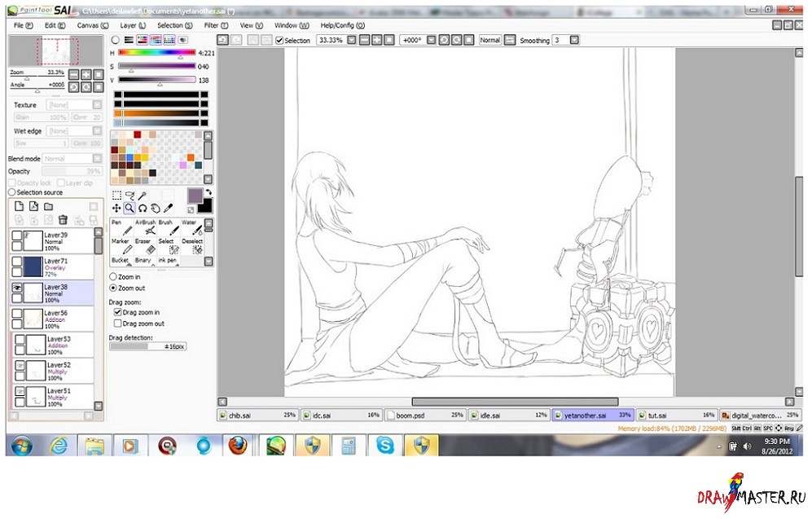Open the Filter menu

(216, 25)
